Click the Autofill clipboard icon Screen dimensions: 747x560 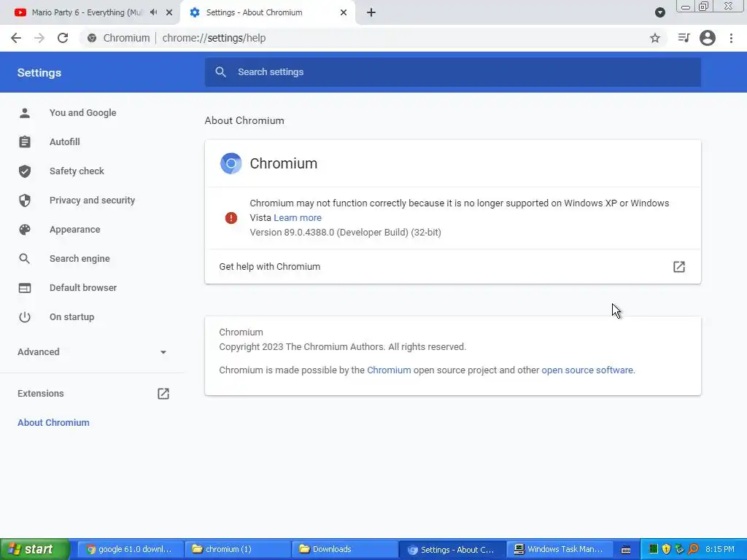click(25, 142)
